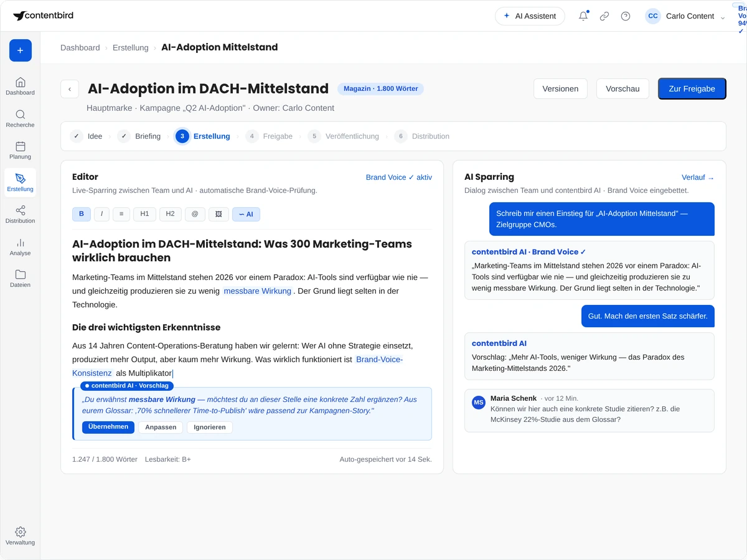Image resolution: width=747 pixels, height=560 pixels.
Task: Select the Idee workflow step
Action: tap(87, 136)
